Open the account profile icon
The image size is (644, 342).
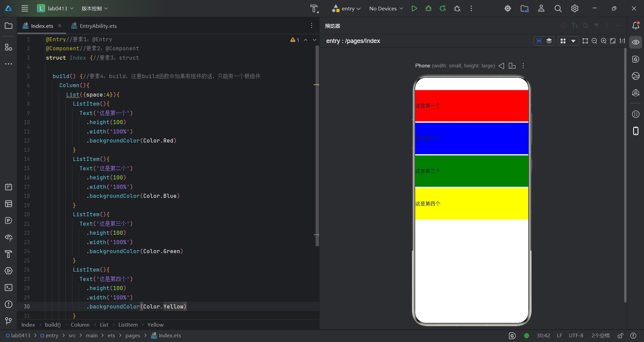[x=541, y=8]
